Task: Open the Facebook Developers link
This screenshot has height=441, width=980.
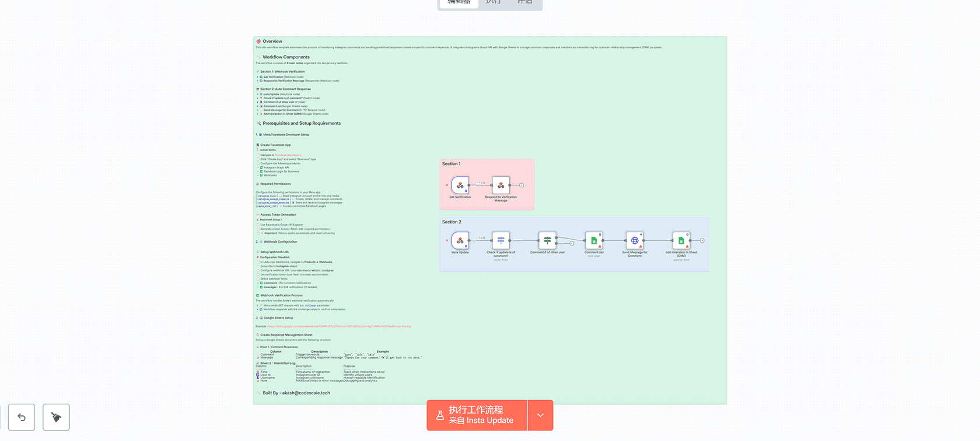Action: (x=288, y=155)
